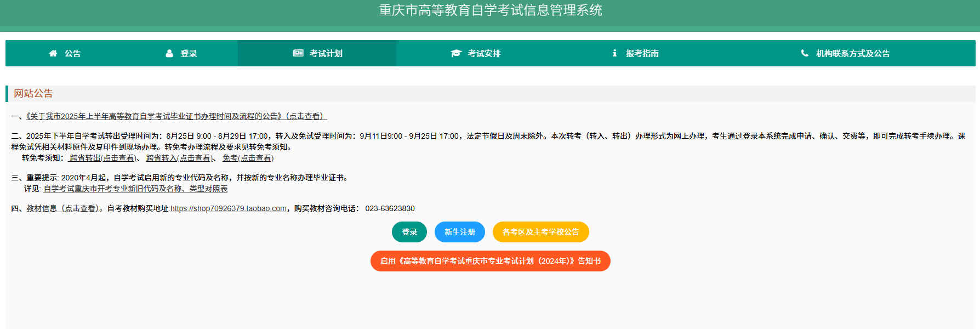The height and width of the screenshot is (329, 980).
Task: Click the user icon beside 登录
Action: click(x=169, y=53)
